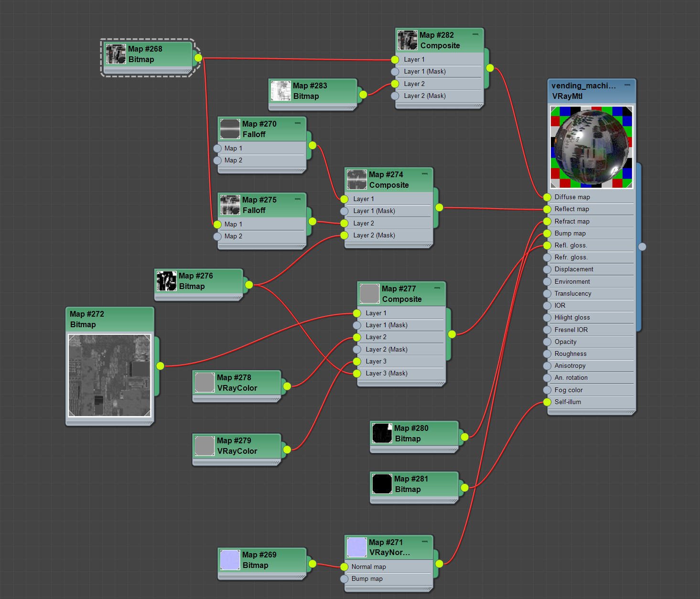Click the Map #275 Falloff output socket
Viewport: 700px width, 599px height.
pyautogui.click(x=312, y=221)
